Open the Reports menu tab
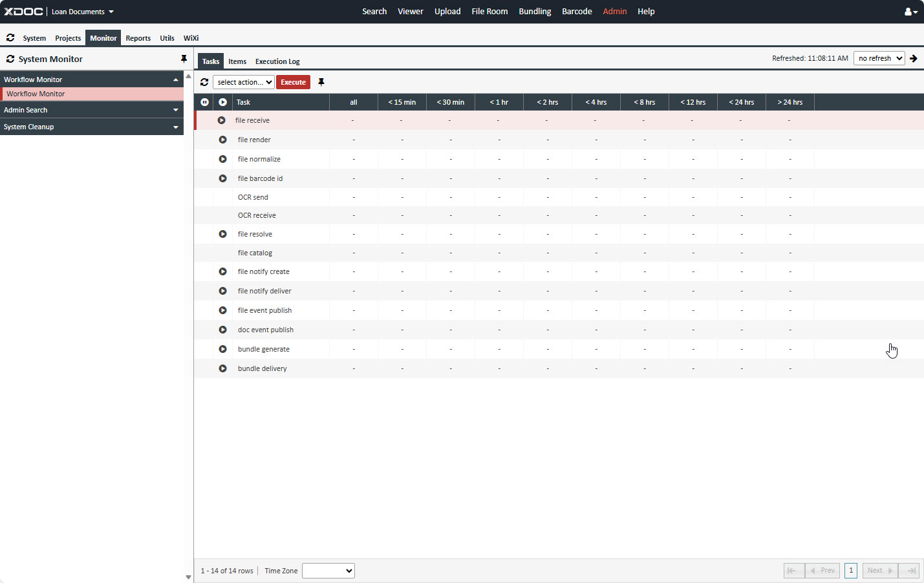The width and height of the screenshot is (924, 583). [138, 38]
